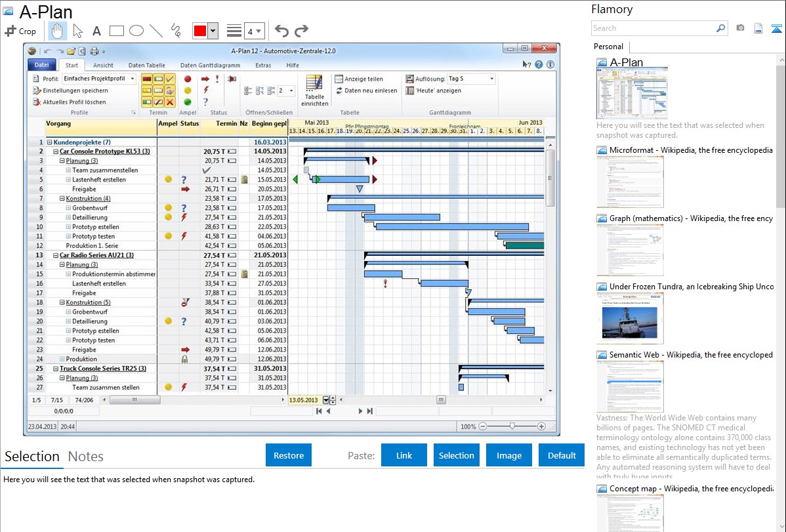
Task: Set the red Ampel traffic light
Action: pyautogui.click(x=188, y=79)
